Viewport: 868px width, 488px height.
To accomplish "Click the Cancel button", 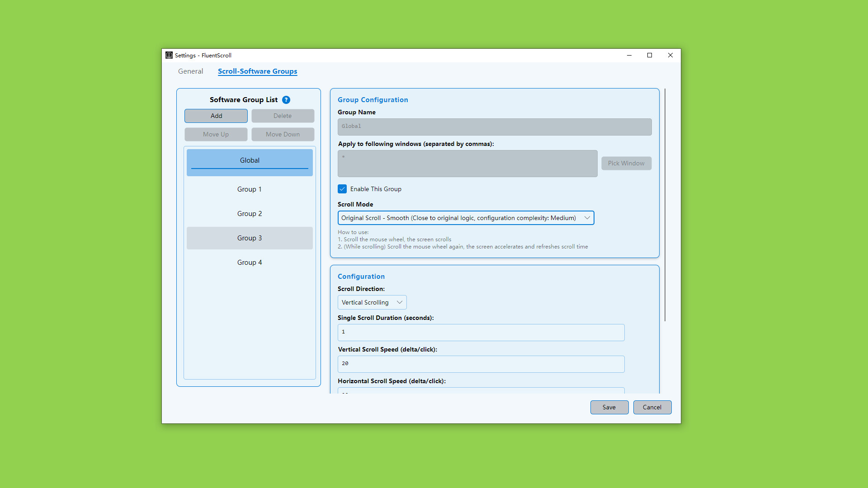I will pyautogui.click(x=652, y=407).
